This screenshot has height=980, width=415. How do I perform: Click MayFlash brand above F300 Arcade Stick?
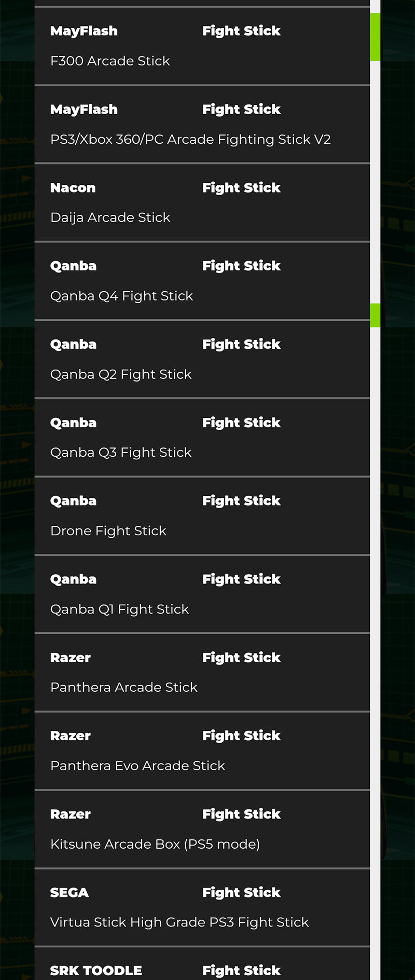tap(84, 31)
